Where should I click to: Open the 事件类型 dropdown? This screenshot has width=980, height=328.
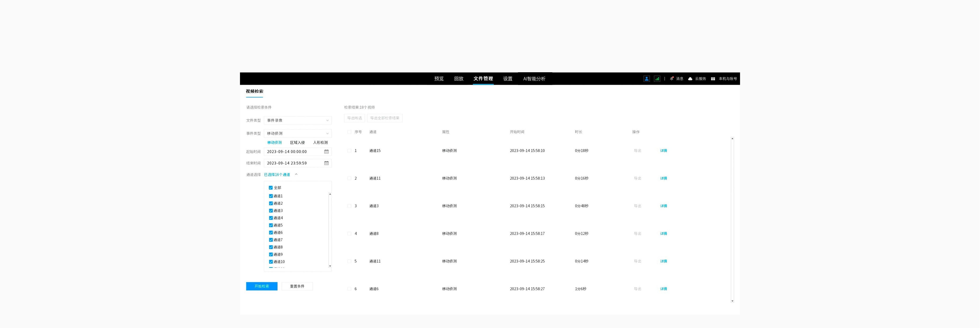point(297,133)
